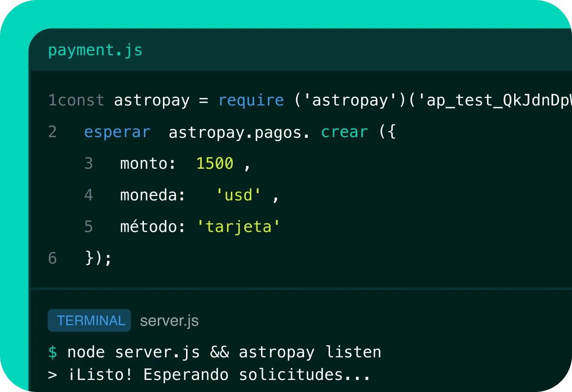
Task: Select the 'tarjeta' string value
Action: pos(239,227)
